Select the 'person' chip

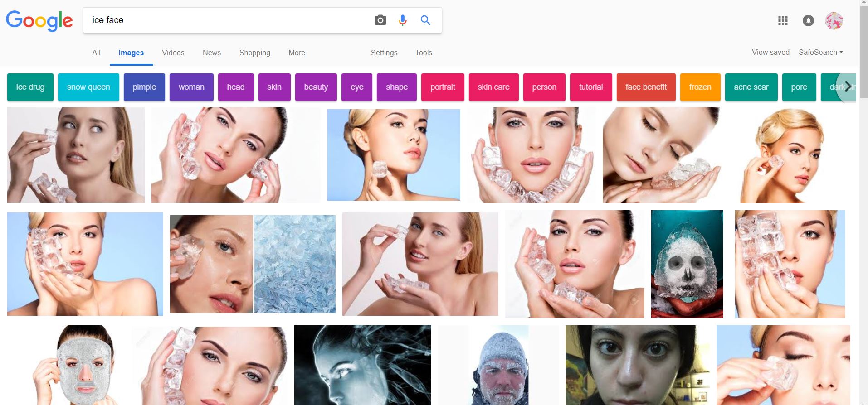click(x=544, y=87)
